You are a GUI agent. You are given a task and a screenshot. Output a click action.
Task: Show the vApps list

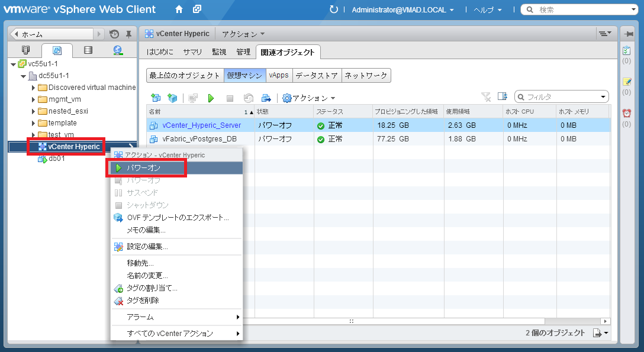pos(278,76)
